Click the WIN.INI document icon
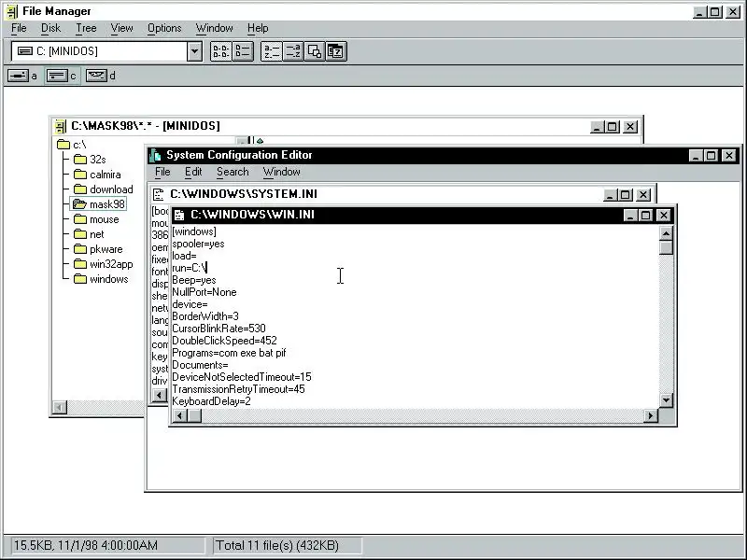The height and width of the screenshot is (560, 747). (179, 216)
